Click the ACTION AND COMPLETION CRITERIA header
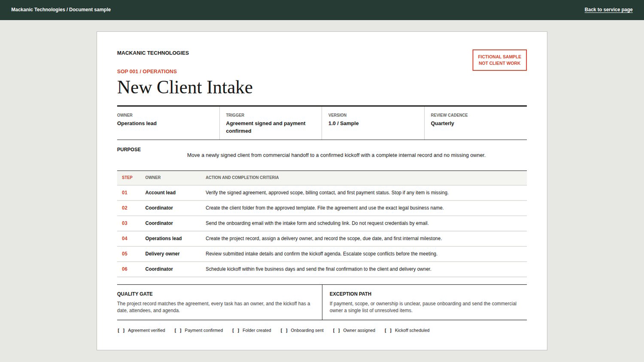 tap(242, 177)
